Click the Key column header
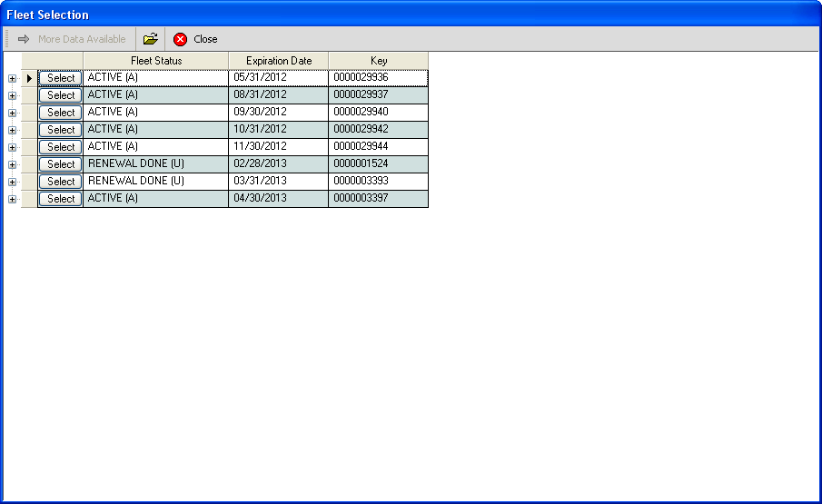This screenshot has width=822, height=504. pos(378,61)
